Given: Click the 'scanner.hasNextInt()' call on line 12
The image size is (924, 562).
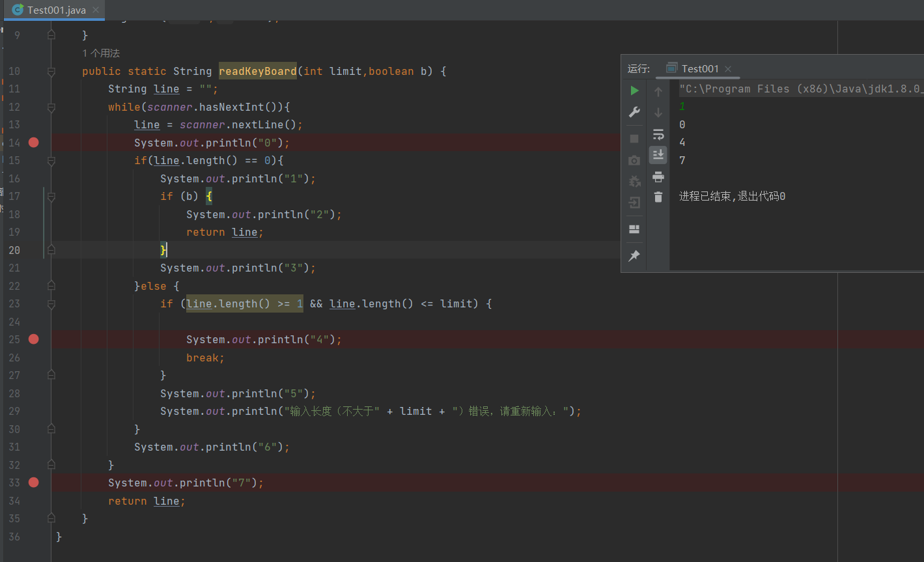Looking at the screenshot, I should 215,107.
